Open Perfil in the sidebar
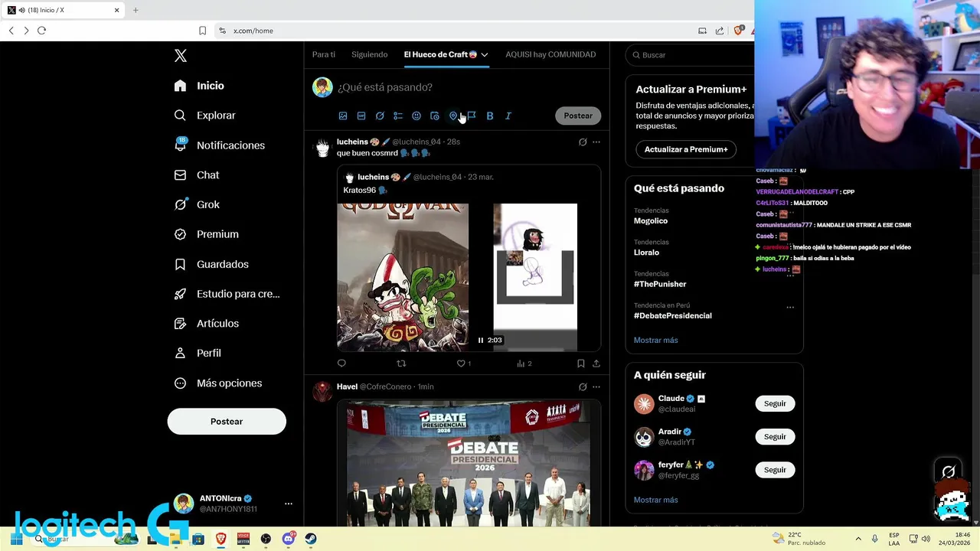This screenshot has height=551, width=980. [197, 354]
